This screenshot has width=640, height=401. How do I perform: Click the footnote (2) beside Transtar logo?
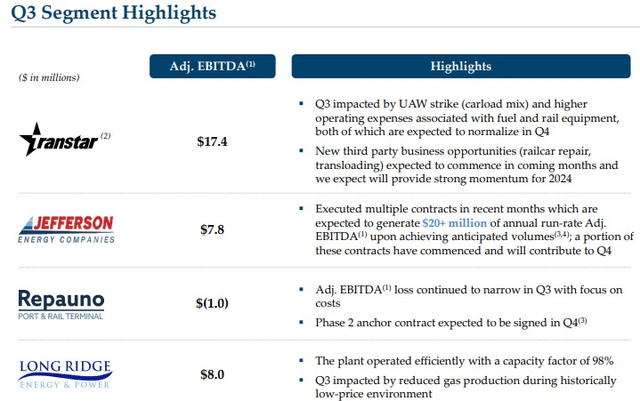(x=105, y=136)
